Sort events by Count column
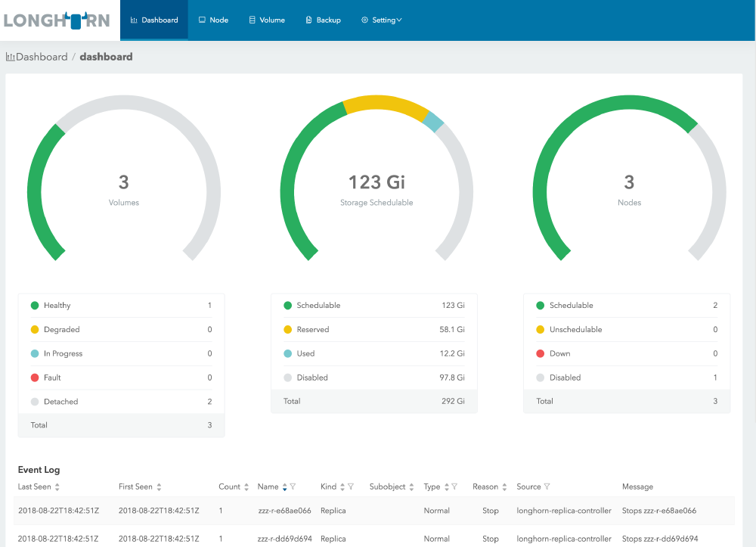Image resolution: width=756 pixels, height=547 pixels. pos(246,487)
